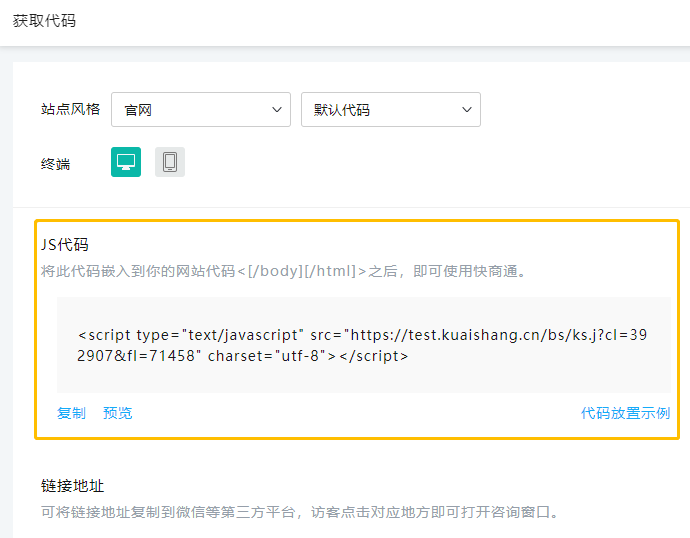The height and width of the screenshot is (538, 690).
Task: Click the 获取代码 page title
Action: coord(44,21)
